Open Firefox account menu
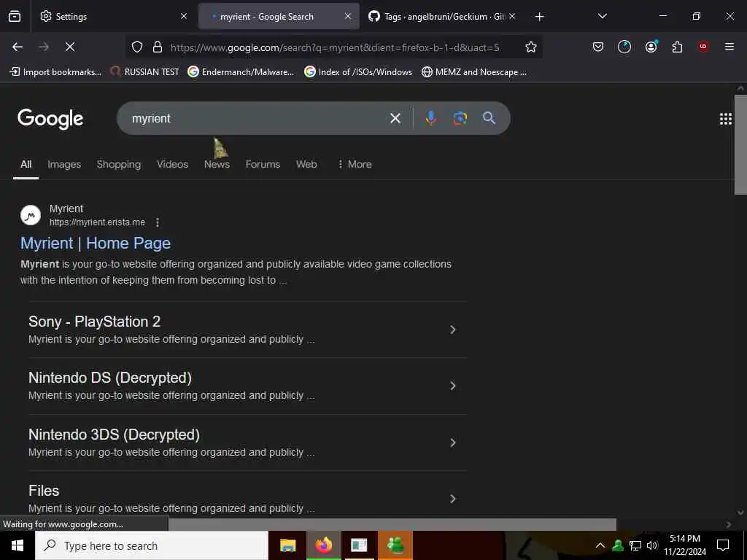Viewport: 747px width, 560px height. pos(651,47)
